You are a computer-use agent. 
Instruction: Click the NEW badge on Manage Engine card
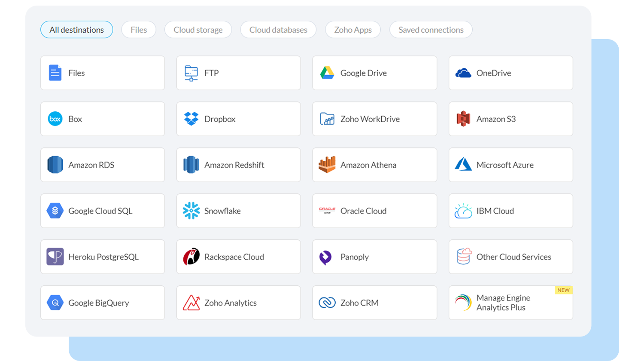pos(564,290)
